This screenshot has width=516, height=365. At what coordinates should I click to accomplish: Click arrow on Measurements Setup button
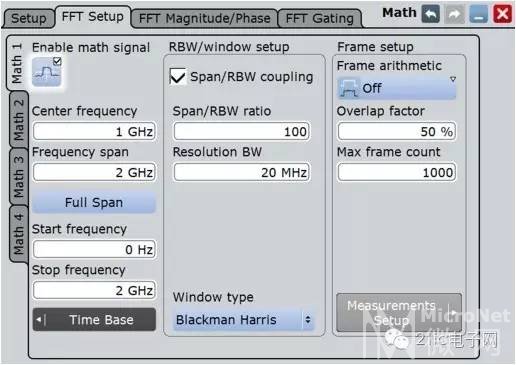coord(453,312)
